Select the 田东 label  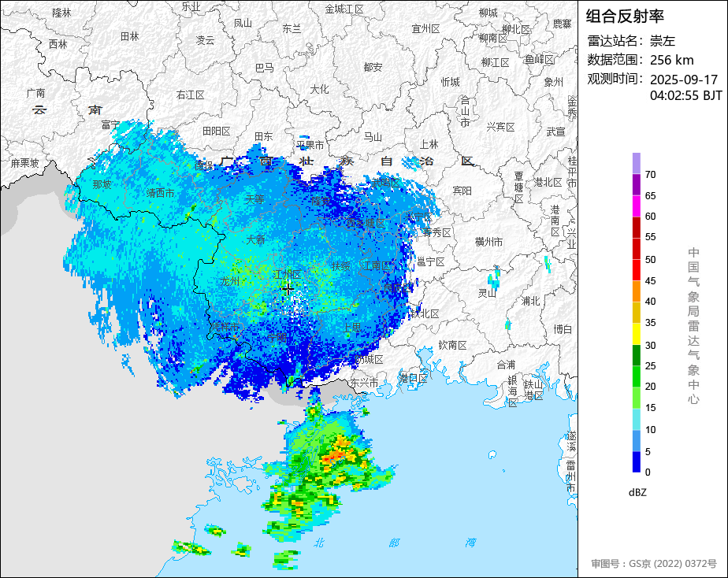(x=264, y=137)
